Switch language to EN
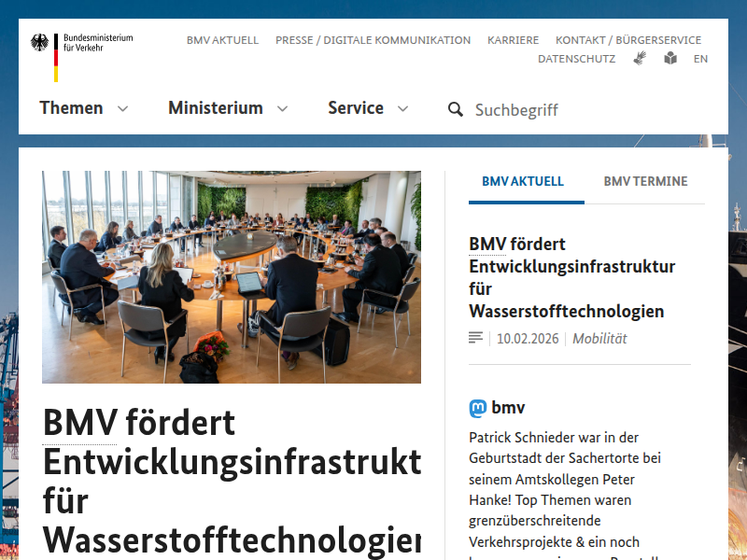Screen dimensions: 747x560 (700, 59)
